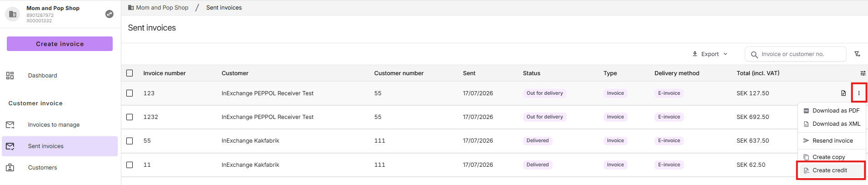Open the advanced filter funnel icon
The height and width of the screenshot is (185, 868).
pos(858,54)
